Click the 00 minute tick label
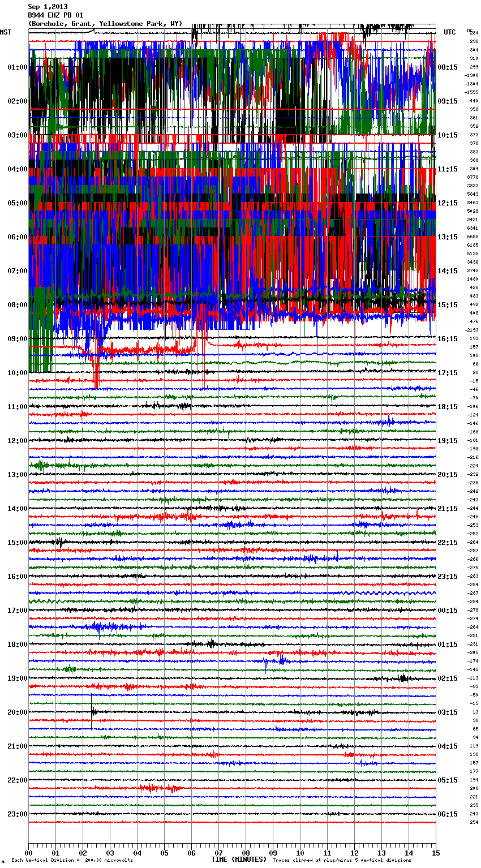Image resolution: width=481 pixels, height=868 pixels. click(x=28, y=853)
